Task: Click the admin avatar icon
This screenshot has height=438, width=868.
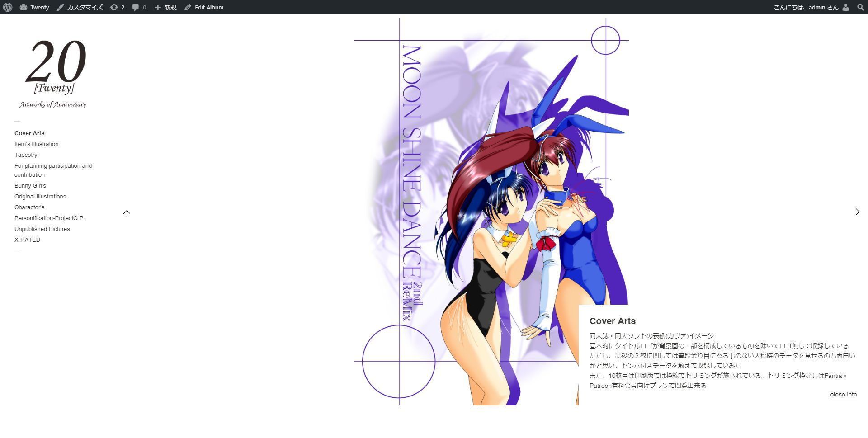Action: (x=846, y=7)
